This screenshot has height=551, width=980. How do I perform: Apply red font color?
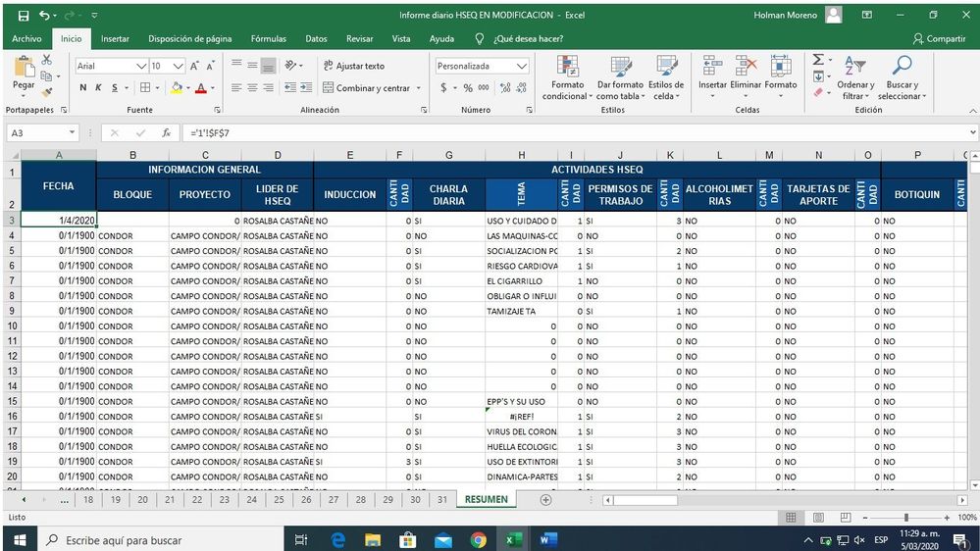click(201, 88)
